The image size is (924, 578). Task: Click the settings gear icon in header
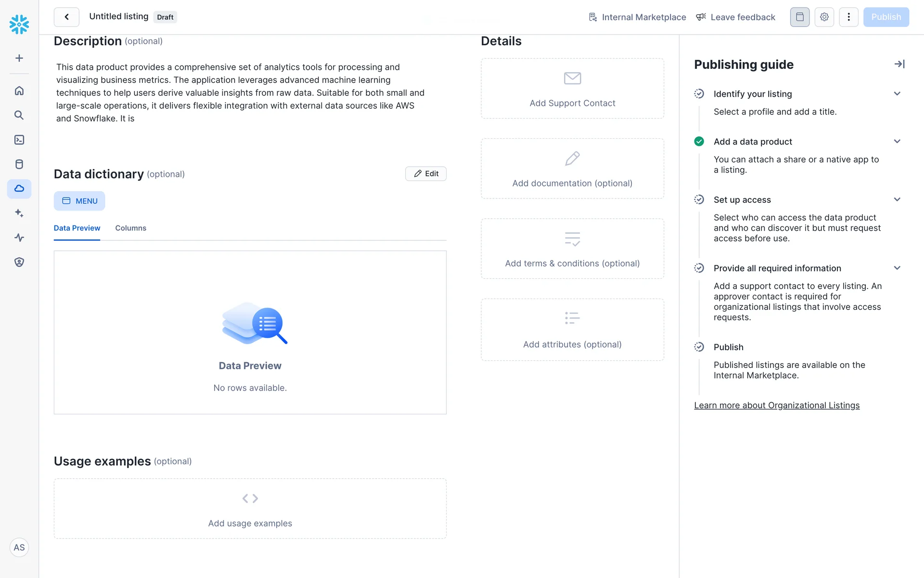point(824,17)
